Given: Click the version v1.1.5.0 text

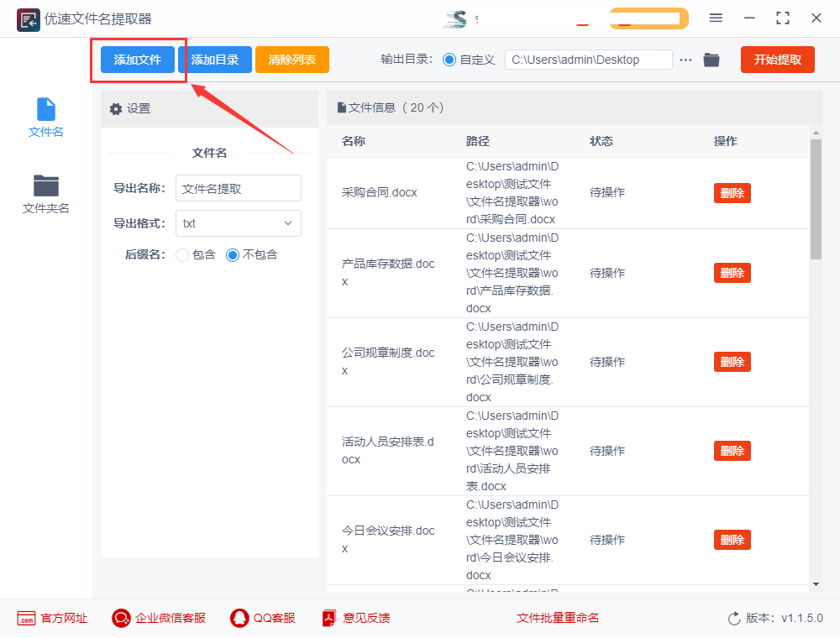Looking at the screenshot, I should pyautogui.click(x=802, y=618).
